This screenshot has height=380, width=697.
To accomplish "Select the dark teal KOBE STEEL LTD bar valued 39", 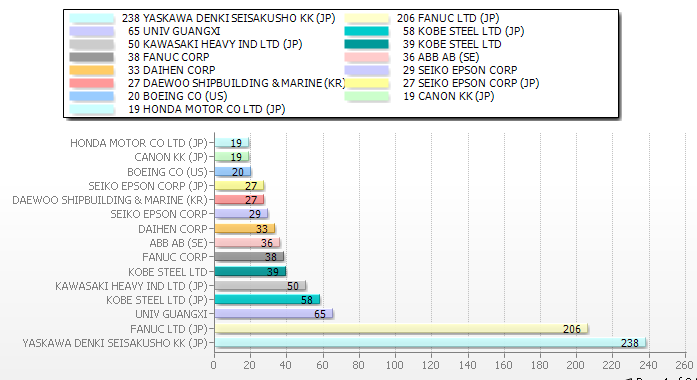I will click(250, 271).
